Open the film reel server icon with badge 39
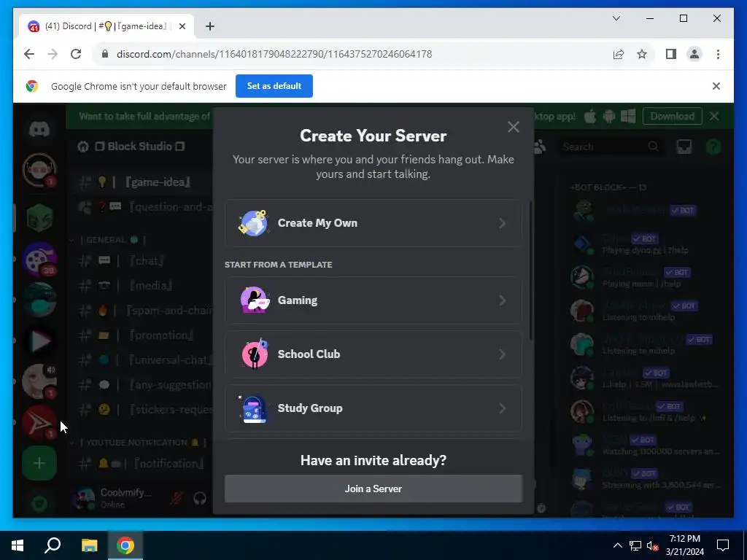The image size is (747, 560). [x=39, y=259]
